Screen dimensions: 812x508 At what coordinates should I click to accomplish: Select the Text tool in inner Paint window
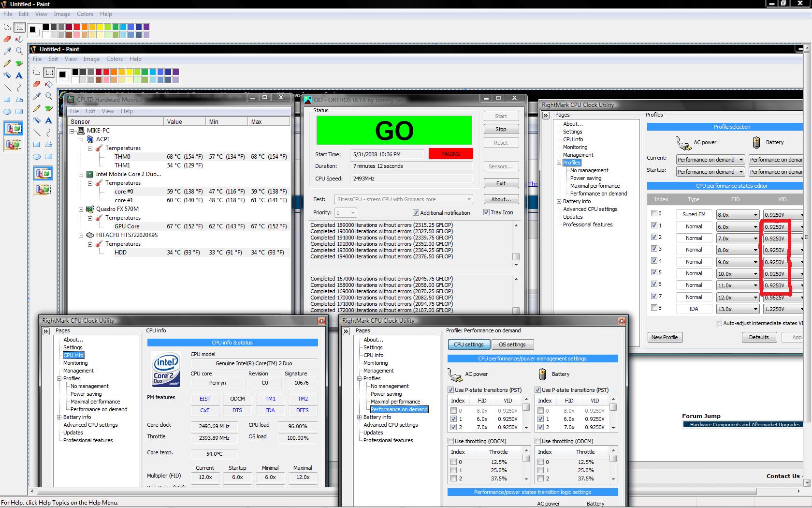point(49,120)
